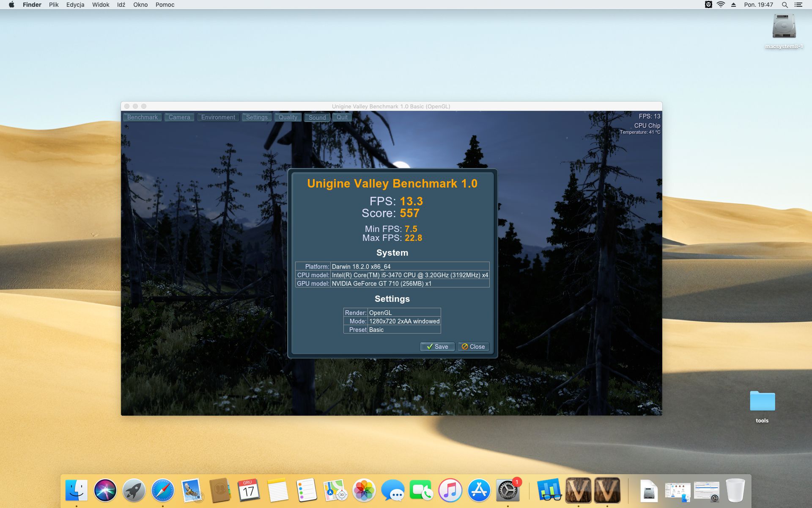812x508 pixels.
Task: Launch Siri from the dock
Action: tap(105, 491)
